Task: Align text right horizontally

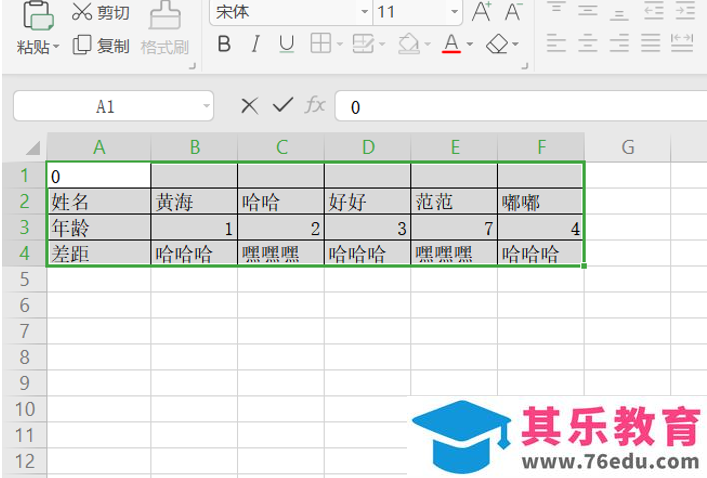Action: coord(619,43)
